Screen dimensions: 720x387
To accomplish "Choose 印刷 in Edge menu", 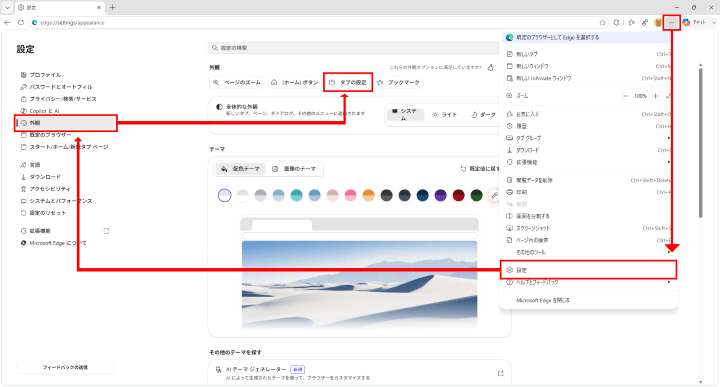I will point(588,192).
